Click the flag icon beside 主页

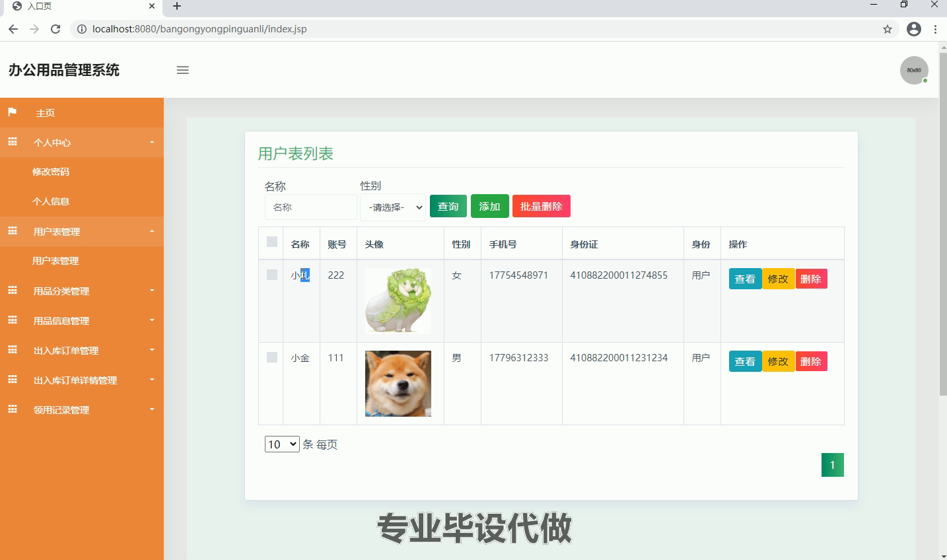tap(12, 112)
